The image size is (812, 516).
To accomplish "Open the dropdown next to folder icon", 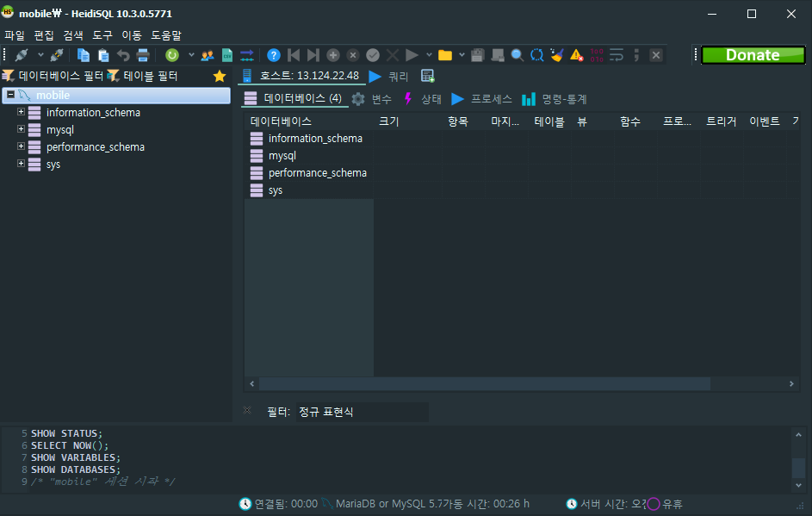I will (x=462, y=55).
